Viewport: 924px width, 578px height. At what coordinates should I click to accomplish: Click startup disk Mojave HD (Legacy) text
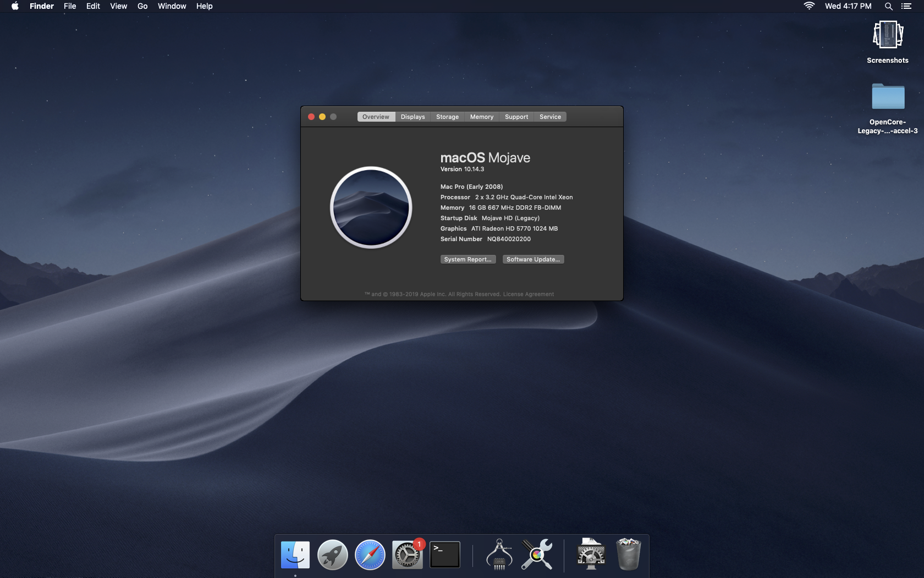pyautogui.click(x=510, y=218)
